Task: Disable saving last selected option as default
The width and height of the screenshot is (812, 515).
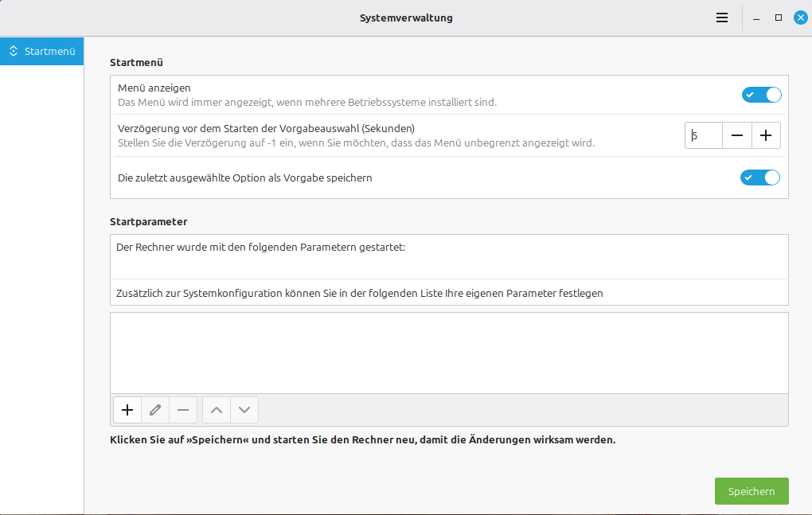Action: pyautogui.click(x=759, y=178)
